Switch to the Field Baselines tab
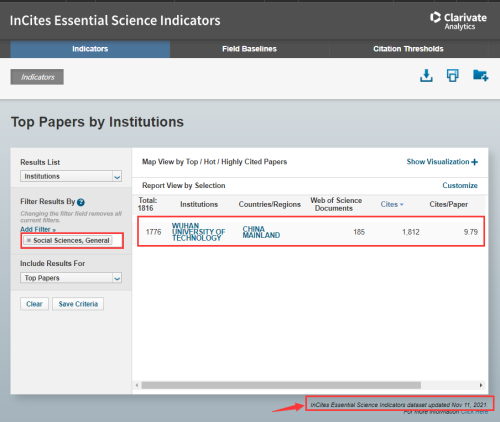Screen dimensions: 500x422 249,49
